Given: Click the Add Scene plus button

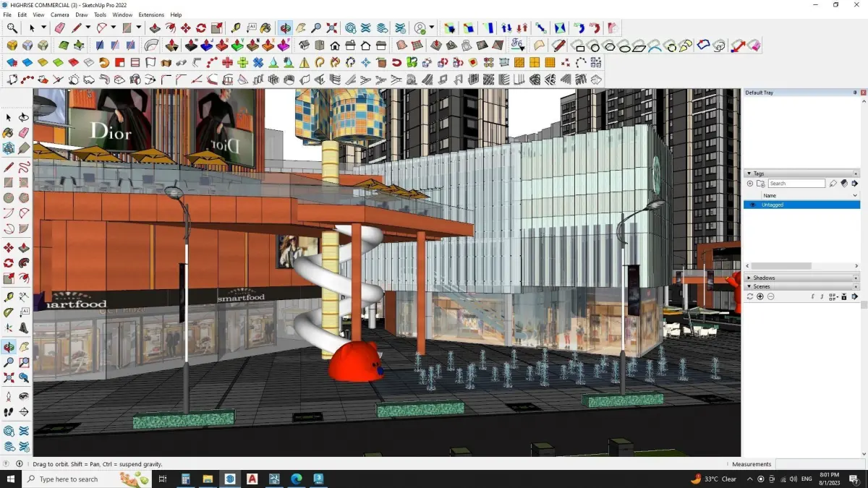Looking at the screenshot, I should click(760, 296).
